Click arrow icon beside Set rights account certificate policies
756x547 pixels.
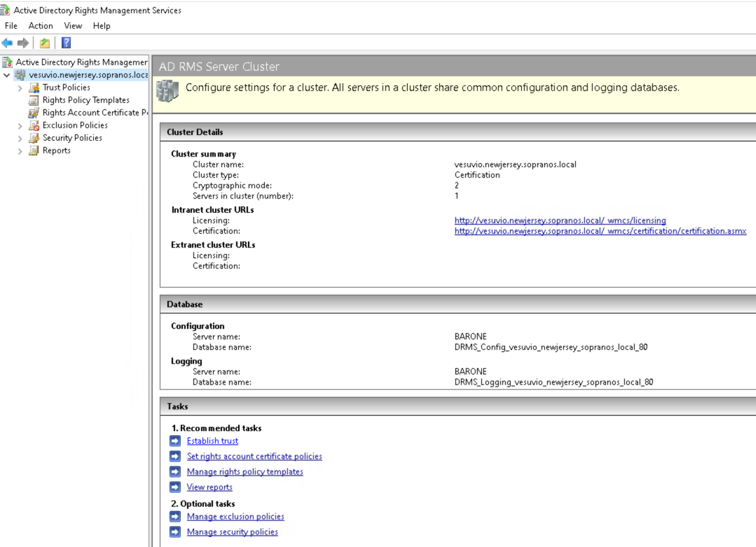(175, 456)
